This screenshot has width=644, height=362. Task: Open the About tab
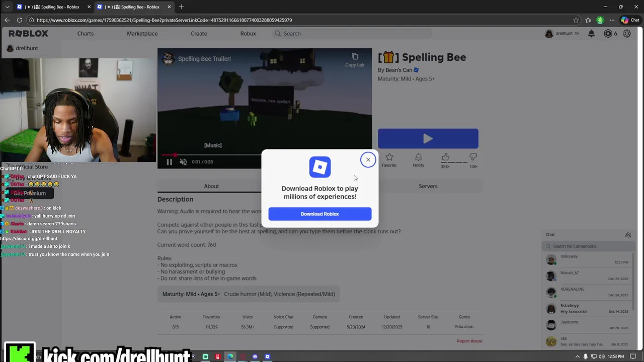pyautogui.click(x=211, y=186)
